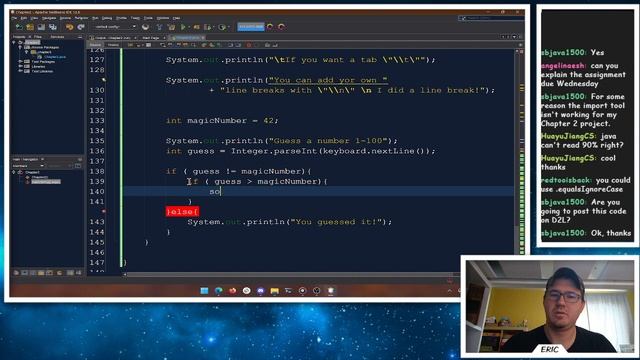Toggle Bookmark in the editor toolbar
Screen dimensions: 640x360
pyautogui.click(x=218, y=45)
